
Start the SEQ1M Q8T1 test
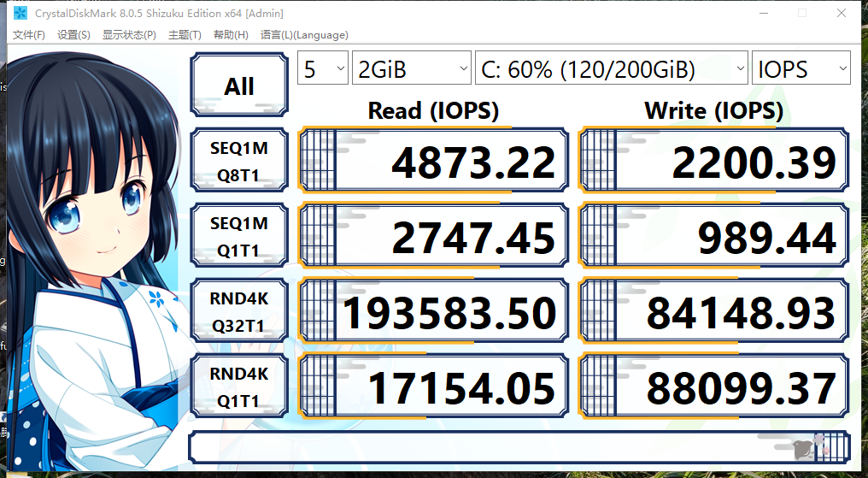tap(239, 160)
